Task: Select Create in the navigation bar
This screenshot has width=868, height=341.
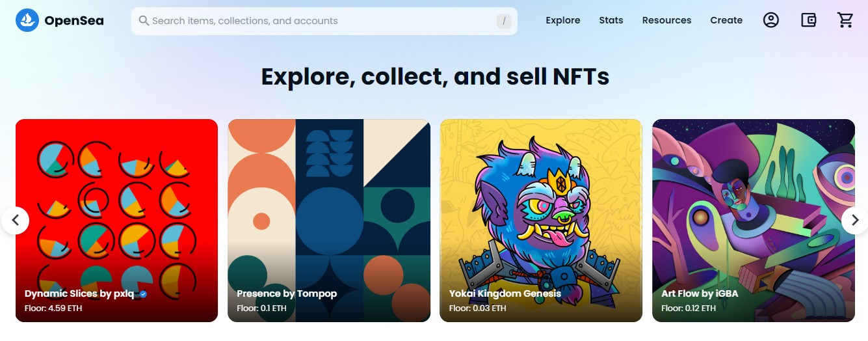Action: click(x=726, y=20)
